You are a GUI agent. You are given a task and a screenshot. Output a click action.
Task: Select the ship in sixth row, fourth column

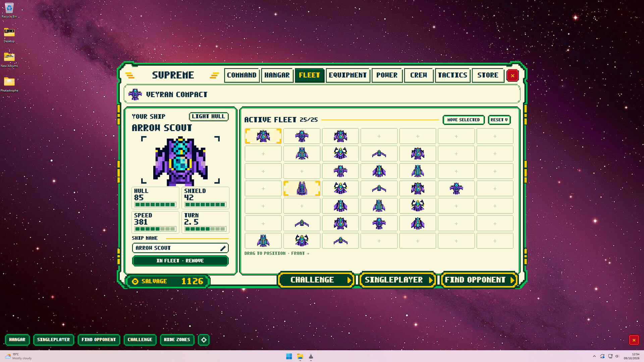pyautogui.click(x=379, y=223)
